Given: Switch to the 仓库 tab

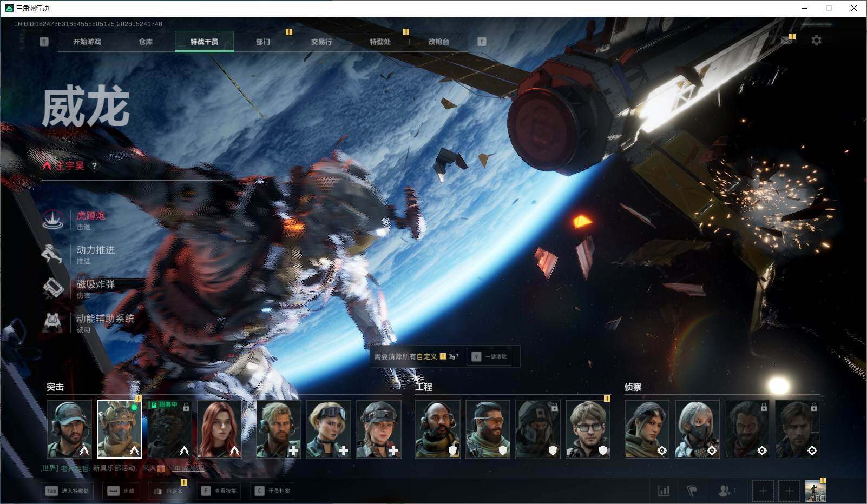Looking at the screenshot, I should click(x=146, y=42).
